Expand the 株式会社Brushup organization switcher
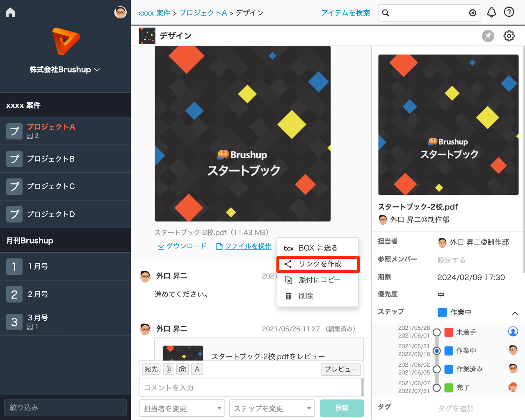Image resolution: width=525 pixels, height=420 pixels. (65, 70)
